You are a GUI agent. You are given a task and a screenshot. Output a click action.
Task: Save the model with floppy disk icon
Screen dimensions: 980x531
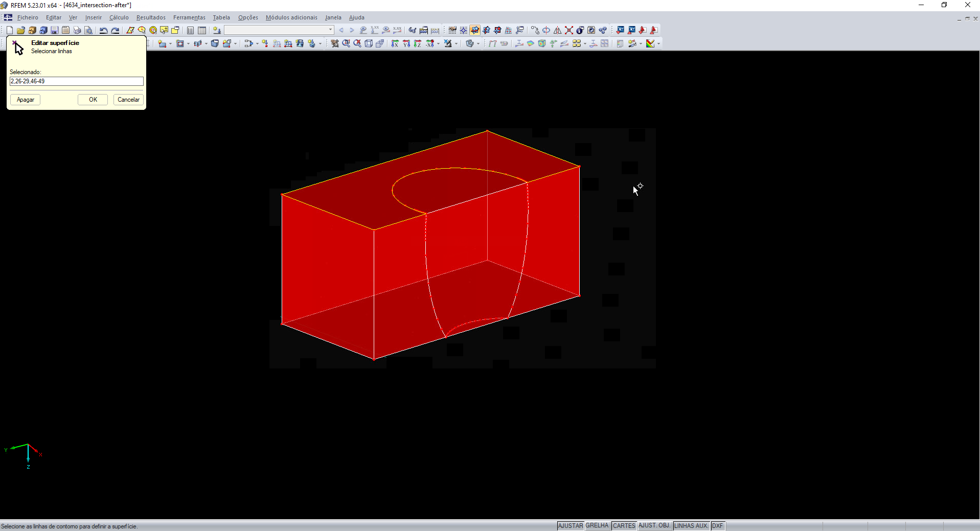pos(55,30)
